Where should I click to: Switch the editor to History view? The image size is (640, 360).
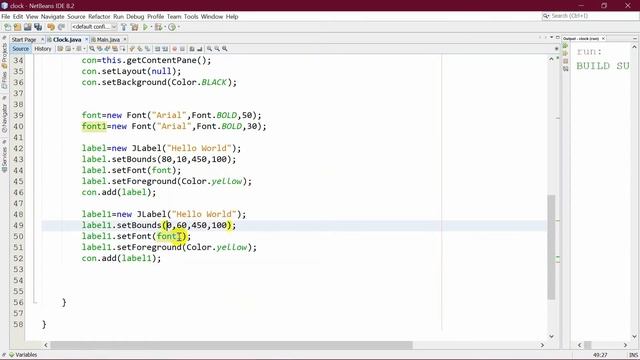43,49
